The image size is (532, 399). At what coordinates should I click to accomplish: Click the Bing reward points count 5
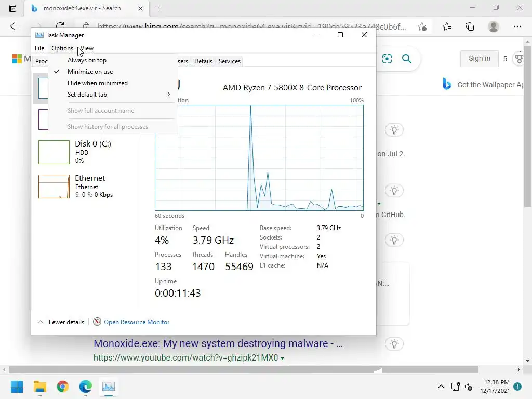pyautogui.click(x=505, y=59)
